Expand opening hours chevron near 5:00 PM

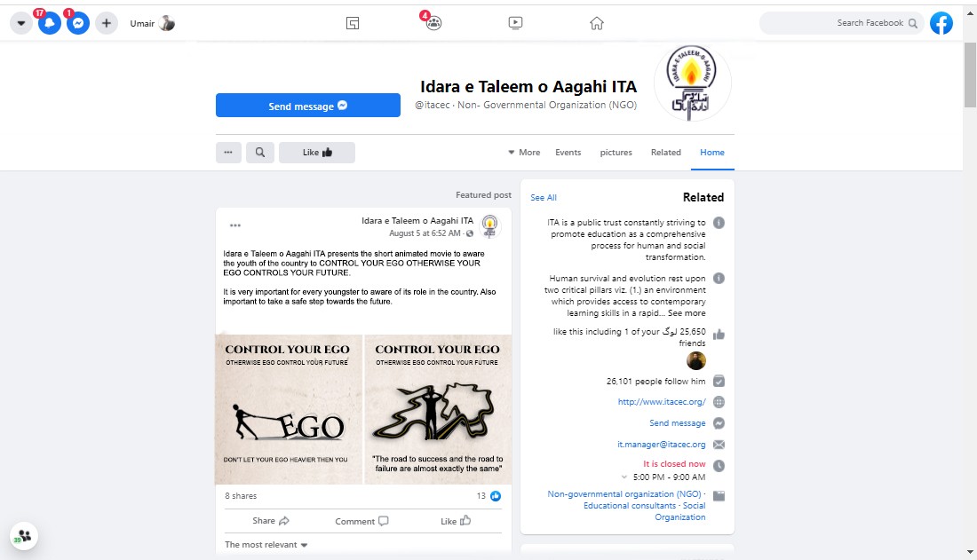tap(624, 477)
